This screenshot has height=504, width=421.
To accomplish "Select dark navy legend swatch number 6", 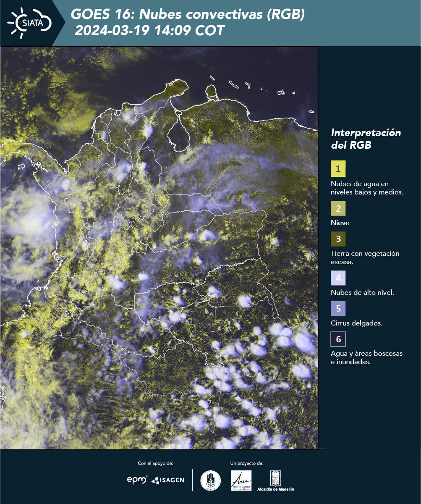I will pos(338,339).
